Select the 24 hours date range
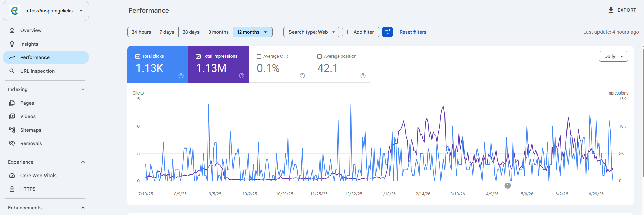 click(141, 32)
